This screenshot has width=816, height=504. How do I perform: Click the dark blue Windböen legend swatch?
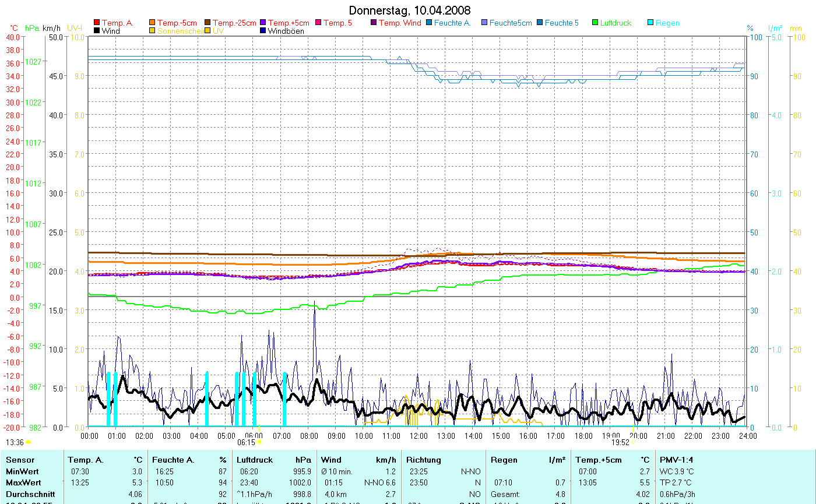263,31
